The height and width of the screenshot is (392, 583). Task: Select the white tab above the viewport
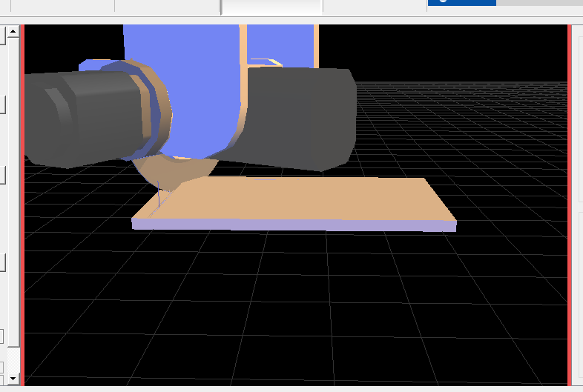tap(271, 7)
